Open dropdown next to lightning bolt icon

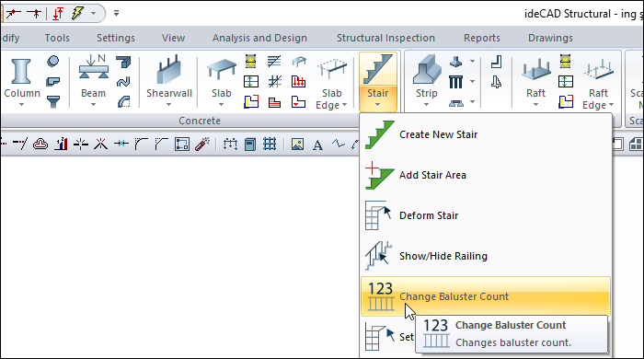point(93,13)
